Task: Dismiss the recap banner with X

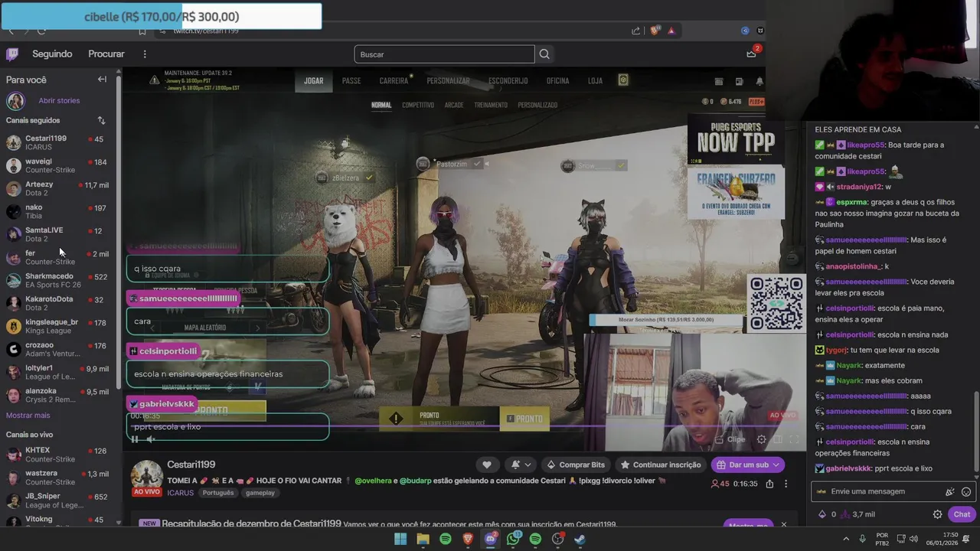Action: pos(783,525)
